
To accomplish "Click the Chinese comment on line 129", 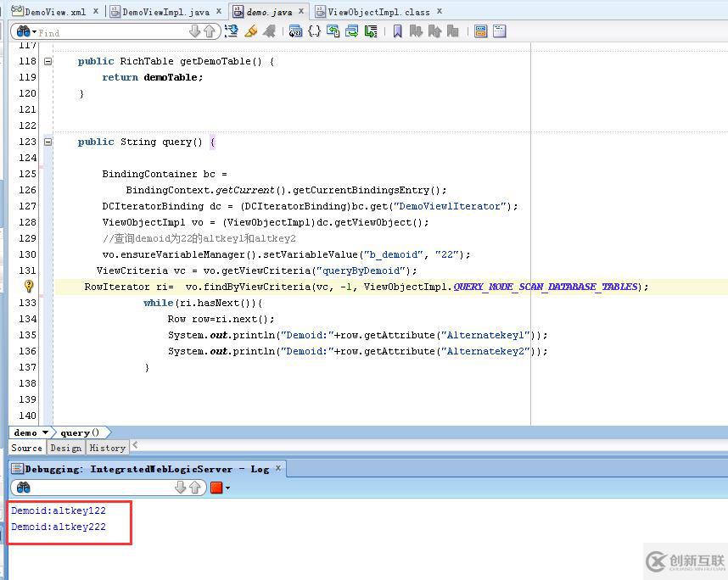I will click(x=199, y=238).
